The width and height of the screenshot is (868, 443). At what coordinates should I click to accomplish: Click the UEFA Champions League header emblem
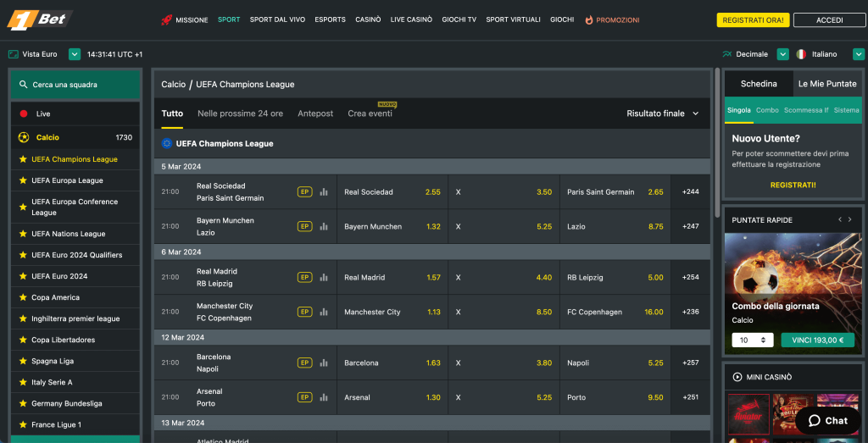click(167, 143)
